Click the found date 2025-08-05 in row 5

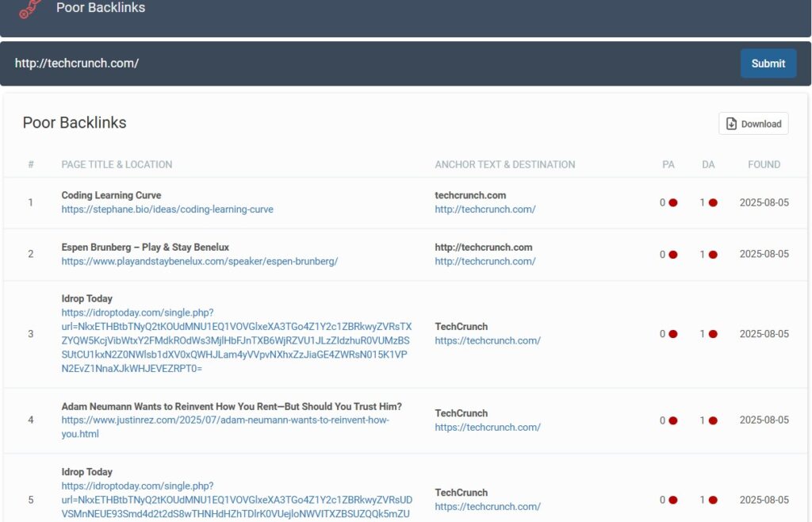tap(764, 501)
